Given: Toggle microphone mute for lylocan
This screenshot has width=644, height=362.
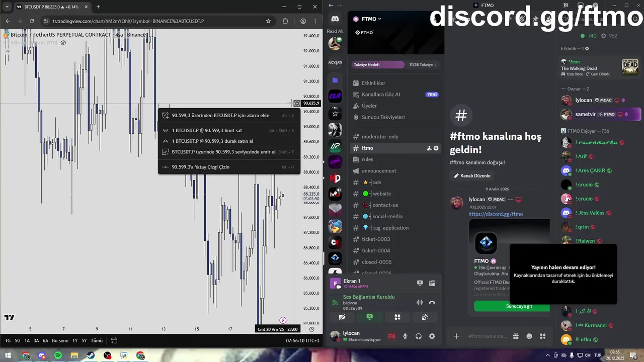Looking at the screenshot, I should [405, 336].
